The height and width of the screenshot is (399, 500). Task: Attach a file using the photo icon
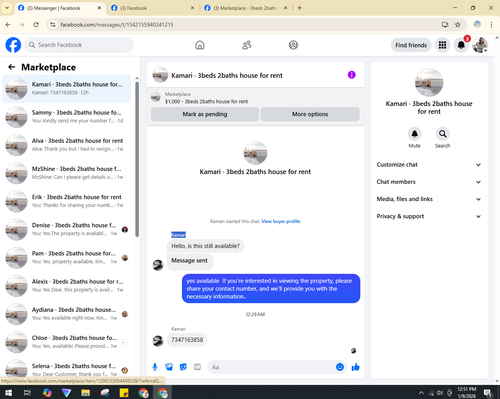(169, 367)
